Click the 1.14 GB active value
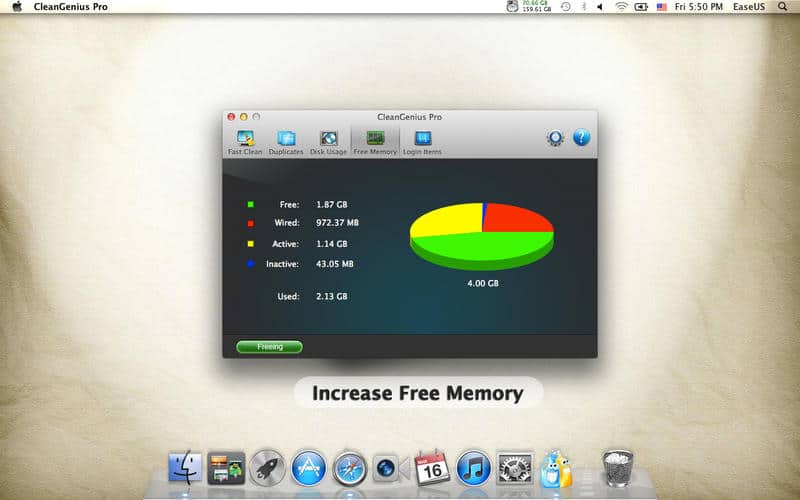800x500 pixels. 332,244
